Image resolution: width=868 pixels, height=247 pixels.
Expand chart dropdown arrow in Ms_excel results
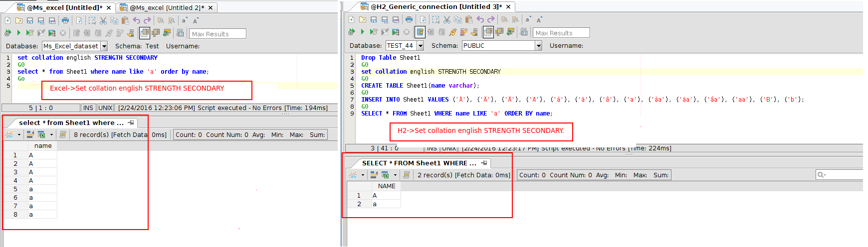19,134
